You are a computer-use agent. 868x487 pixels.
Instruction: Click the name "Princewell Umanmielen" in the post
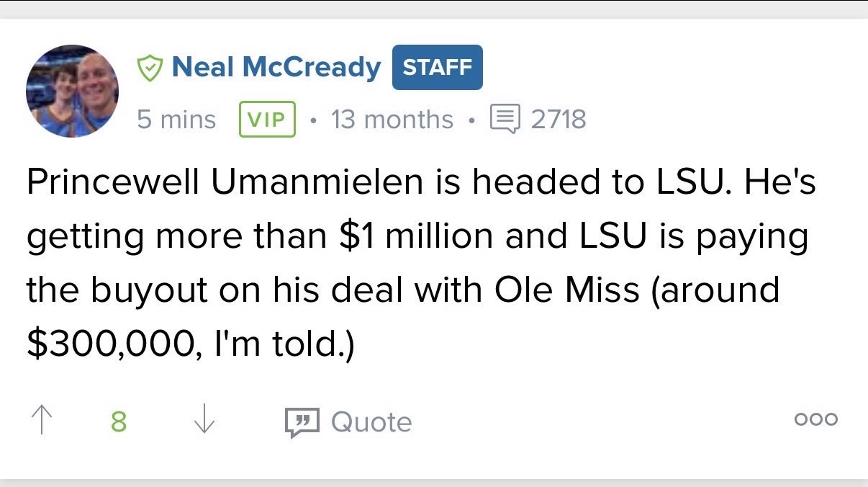[x=225, y=183]
